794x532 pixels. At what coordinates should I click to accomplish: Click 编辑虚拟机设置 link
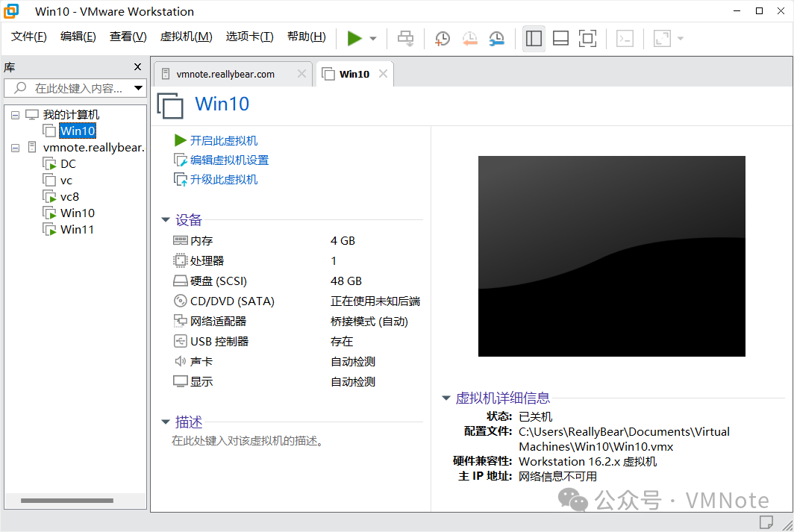(229, 160)
